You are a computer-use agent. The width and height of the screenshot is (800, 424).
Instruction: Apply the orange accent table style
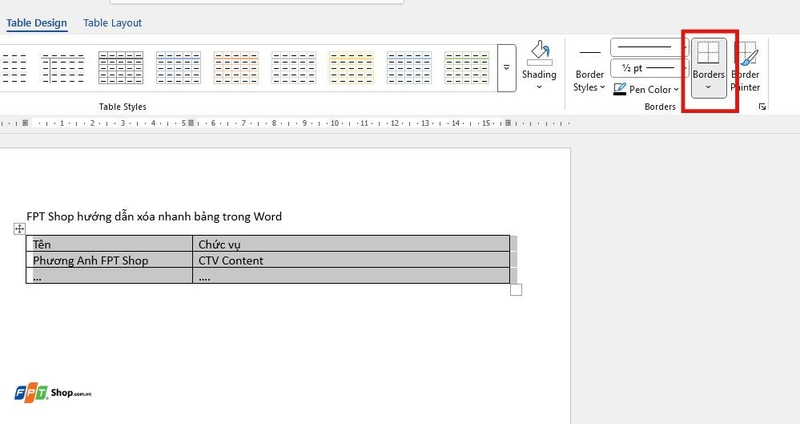236,67
